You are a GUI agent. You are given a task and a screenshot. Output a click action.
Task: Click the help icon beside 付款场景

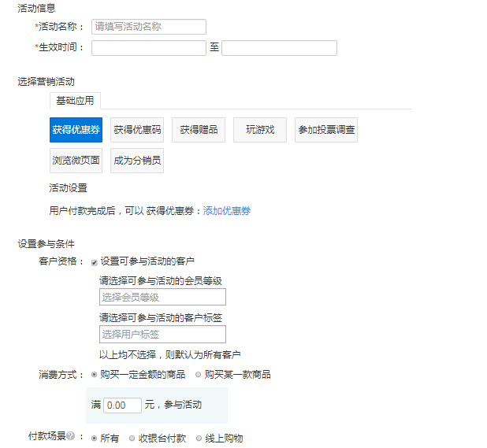pos(70,436)
